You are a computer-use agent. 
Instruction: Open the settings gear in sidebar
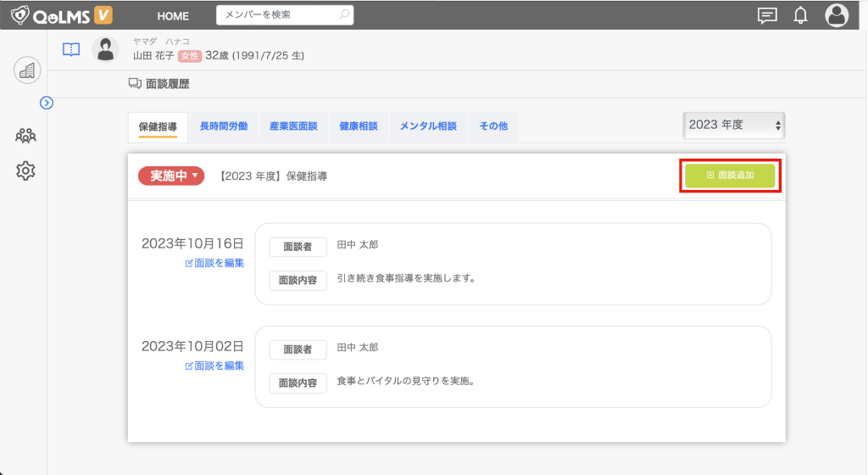coord(26,170)
